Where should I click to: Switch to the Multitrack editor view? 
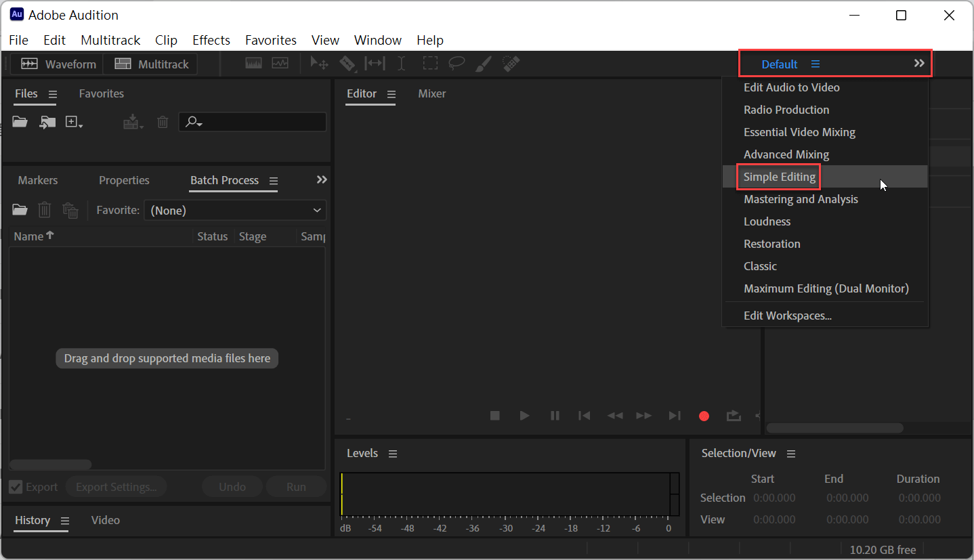tap(151, 64)
